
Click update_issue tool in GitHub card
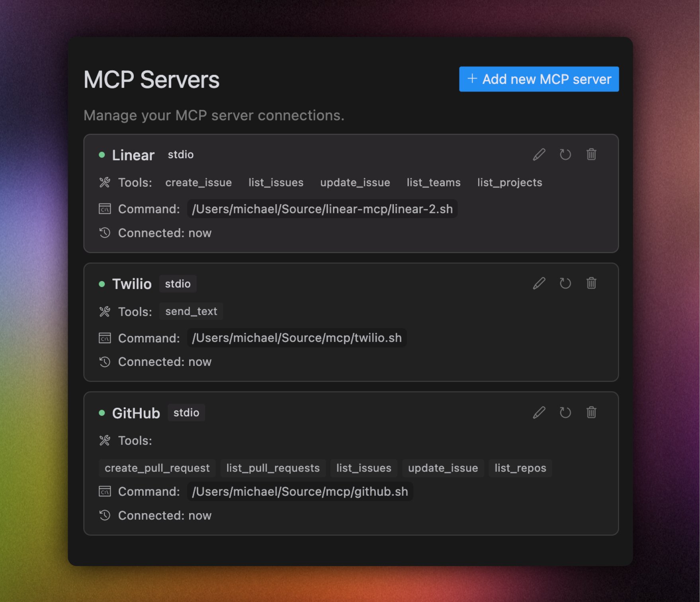coord(443,468)
